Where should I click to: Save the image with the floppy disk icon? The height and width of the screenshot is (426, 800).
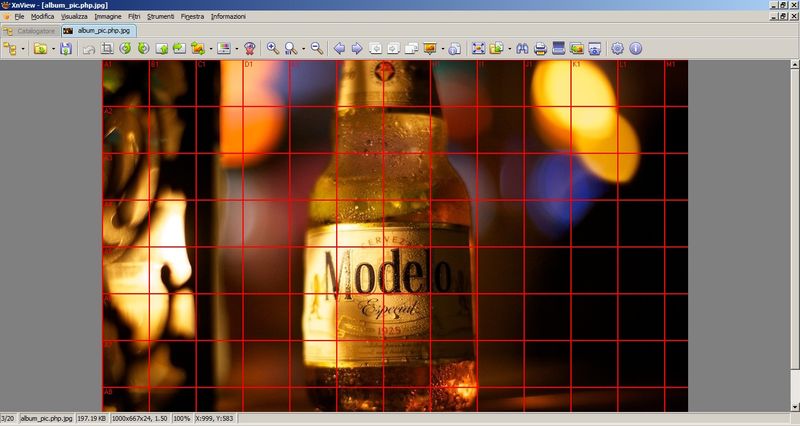66,48
